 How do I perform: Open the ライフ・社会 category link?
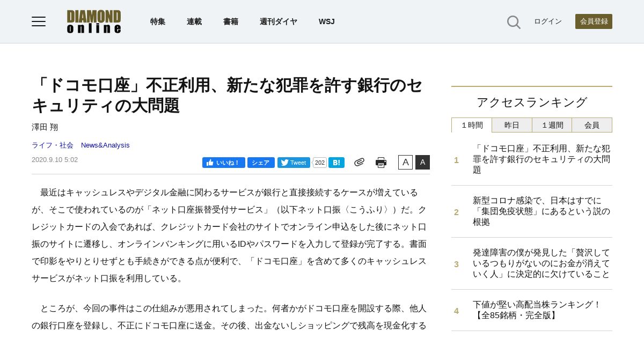[53, 145]
